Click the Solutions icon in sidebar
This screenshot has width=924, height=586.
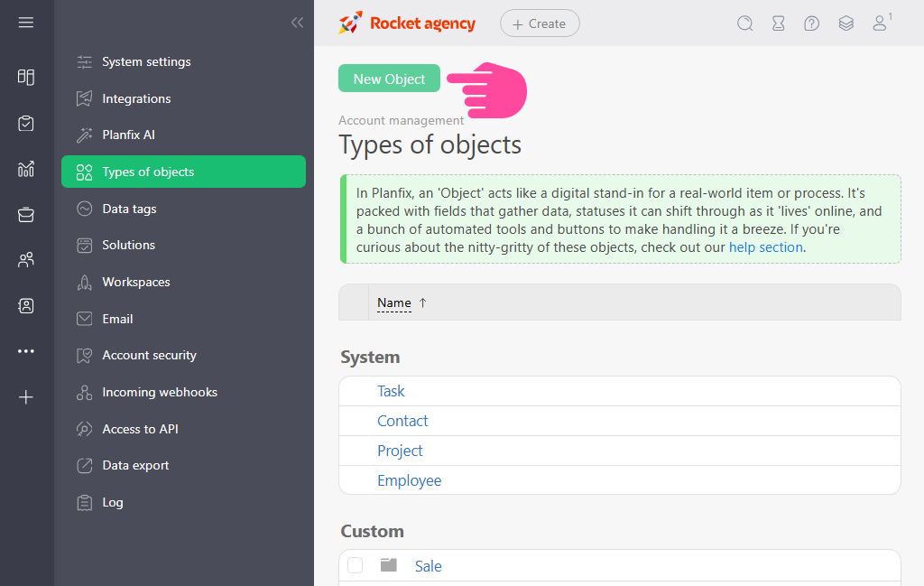[x=84, y=246]
